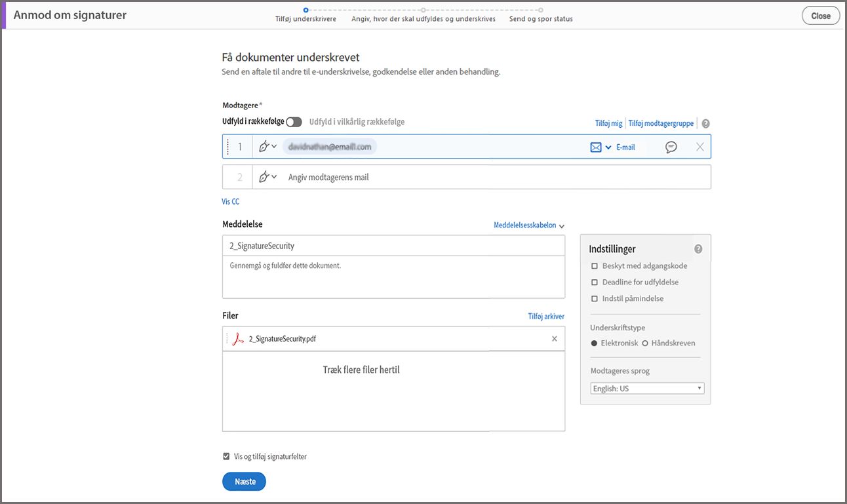847x504 pixels.
Task: Click the 2_SignatureSecurity.pdf file name
Action: 283,339
